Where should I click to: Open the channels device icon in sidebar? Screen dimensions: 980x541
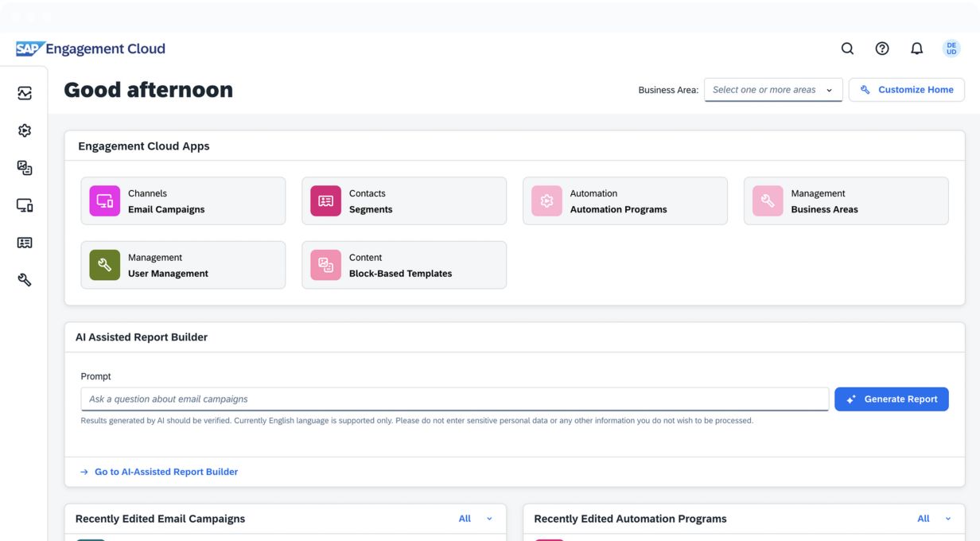[25, 205]
